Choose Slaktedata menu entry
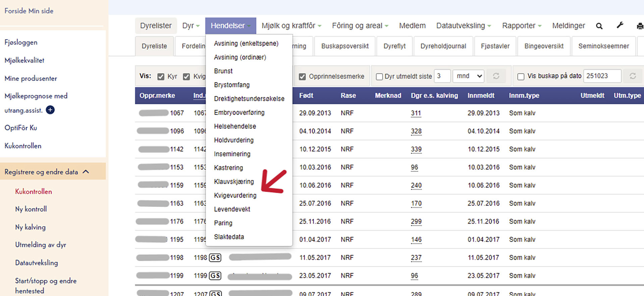This screenshot has height=296, width=644. pos(229,237)
